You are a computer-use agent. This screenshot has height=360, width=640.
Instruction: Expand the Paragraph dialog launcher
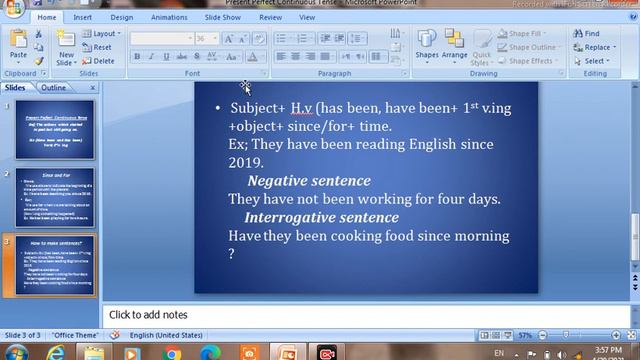[404, 73]
